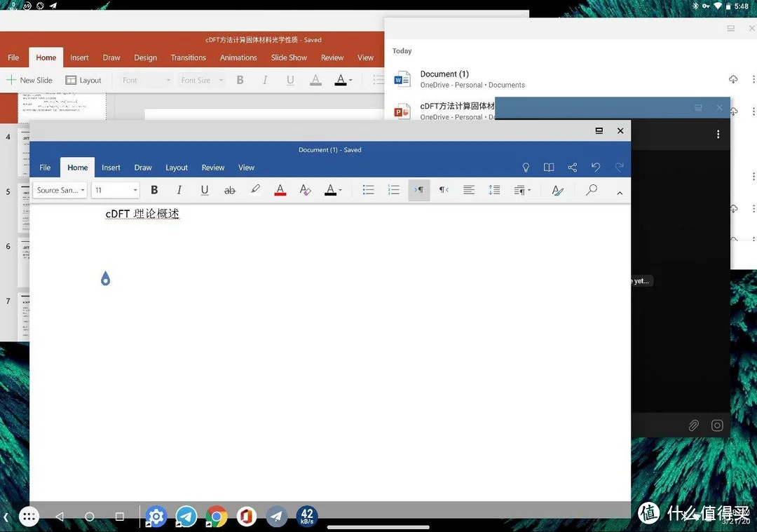Viewport: 757px width, 532px height.
Task: Open paragraph formatting dropdown in Word
Action: (522, 190)
